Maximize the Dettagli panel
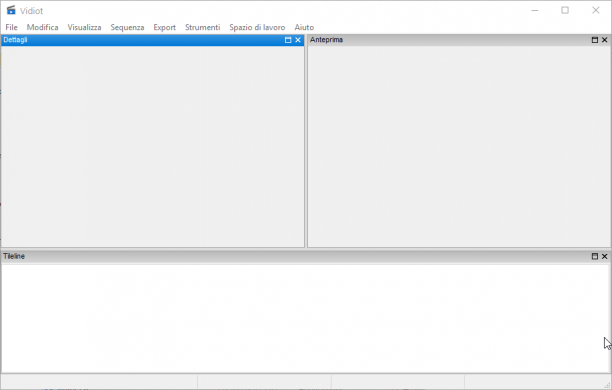This screenshot has width=612, height=390. point(288,40)
